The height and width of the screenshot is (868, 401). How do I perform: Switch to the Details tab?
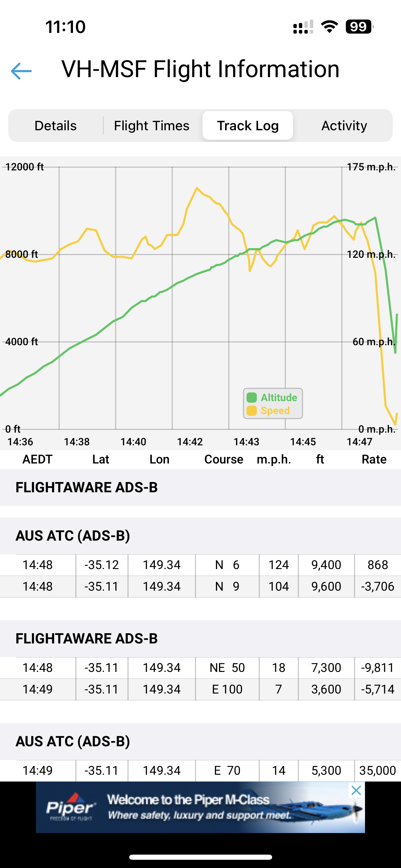[x=56, y=126]
